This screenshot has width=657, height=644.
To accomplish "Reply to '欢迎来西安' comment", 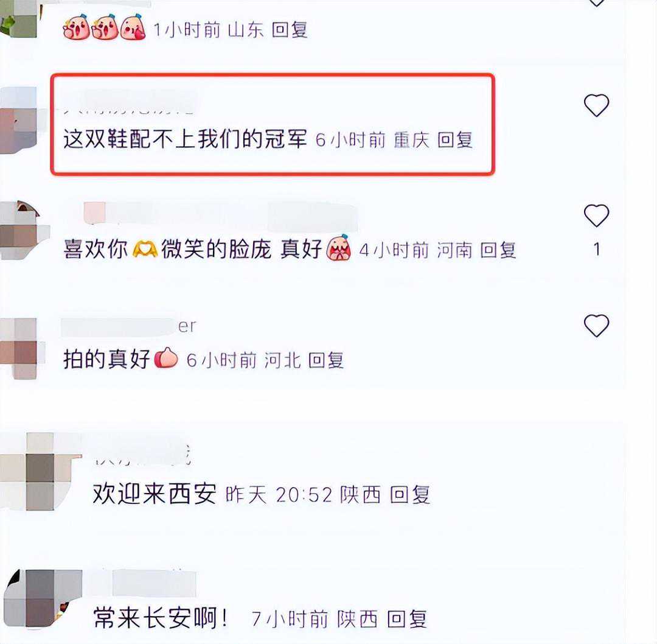I will point(410,494).
